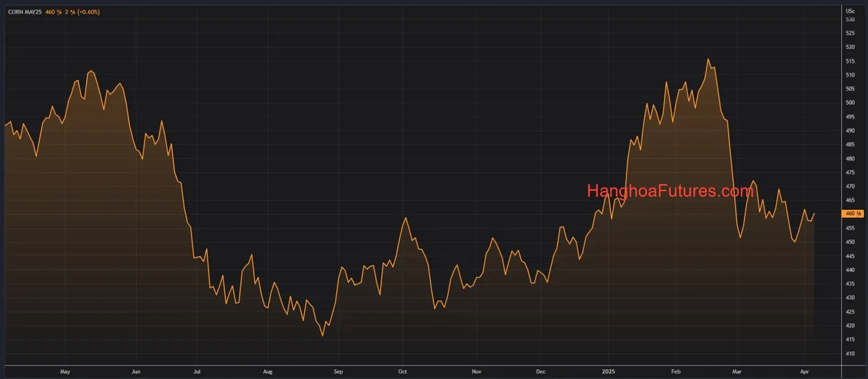The width and height of the screenshot is (868, 379).
Task: Click the Jun label on time axis
Action: point(136,372)
